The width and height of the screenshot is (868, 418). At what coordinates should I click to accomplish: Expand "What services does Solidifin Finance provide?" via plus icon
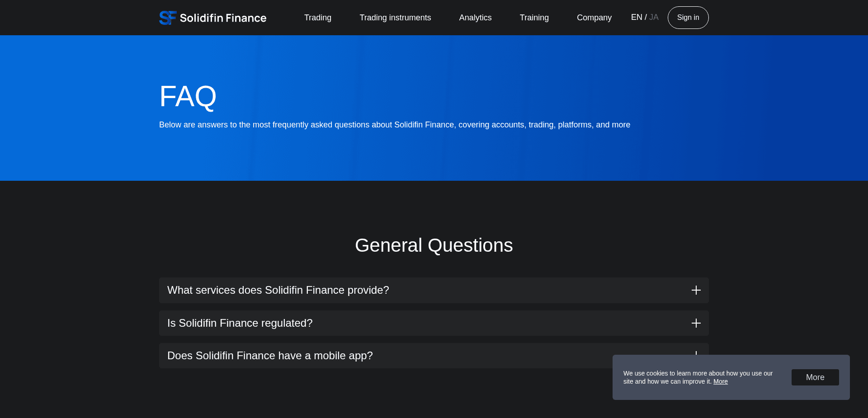click(x=696, y=291)
